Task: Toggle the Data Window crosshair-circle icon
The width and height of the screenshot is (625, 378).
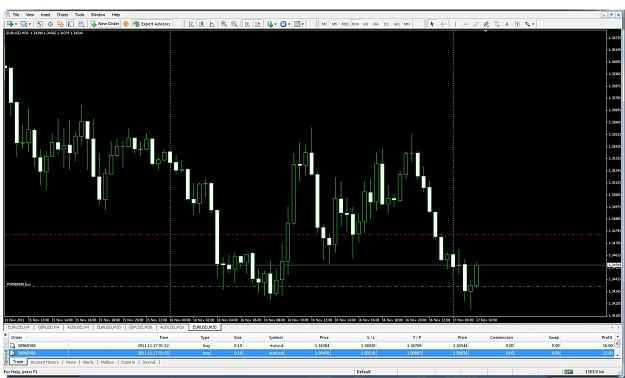Action: tap(50, 24)
